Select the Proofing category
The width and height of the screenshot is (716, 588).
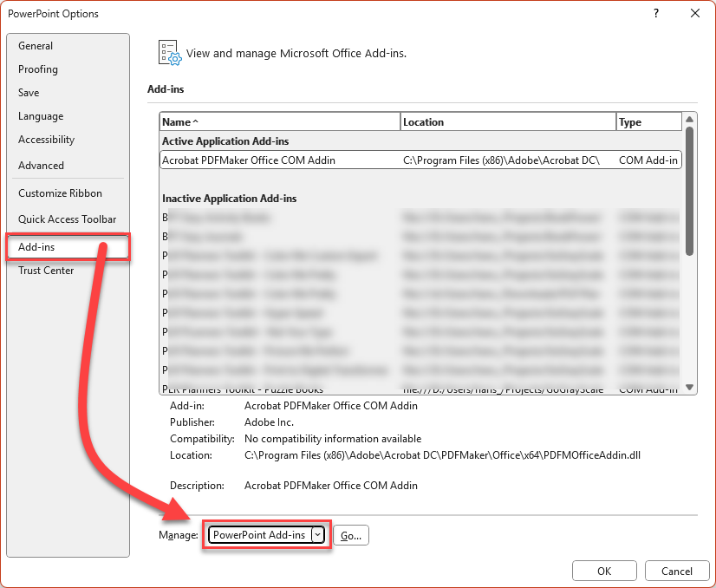tap(38, 69)
